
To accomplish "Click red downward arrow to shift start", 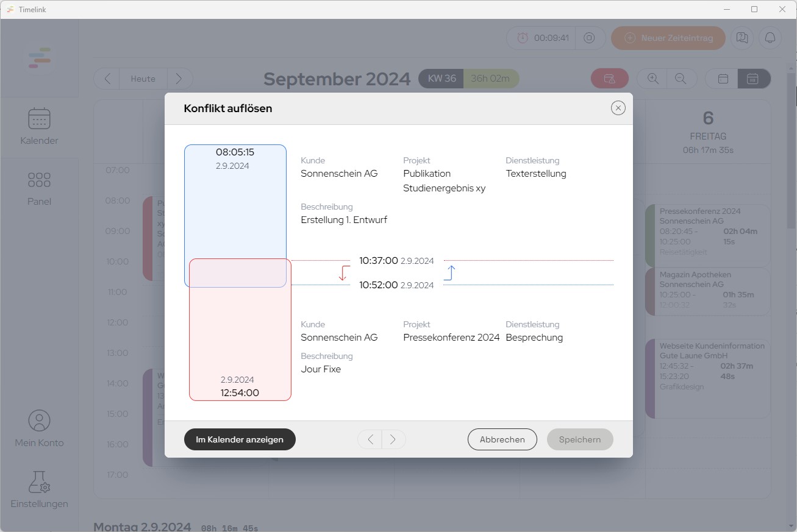I will pyautogui.click(x=344, y=273).
